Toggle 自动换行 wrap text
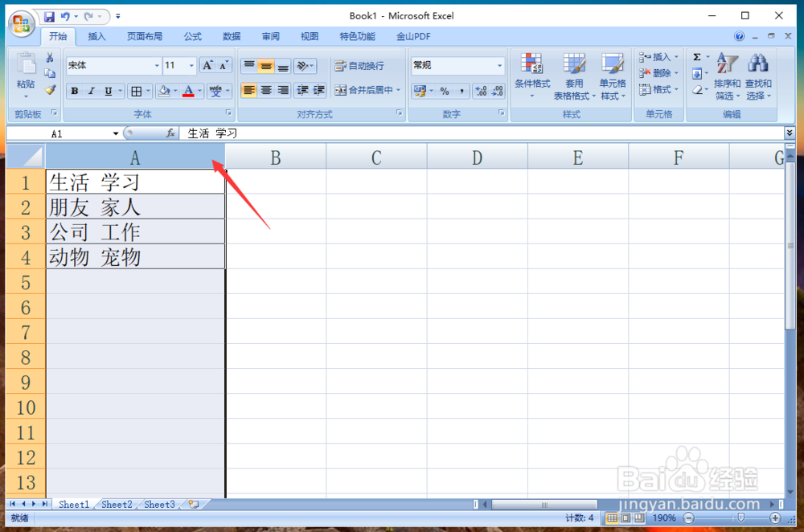Screen dimensions: 804x532 359,66
